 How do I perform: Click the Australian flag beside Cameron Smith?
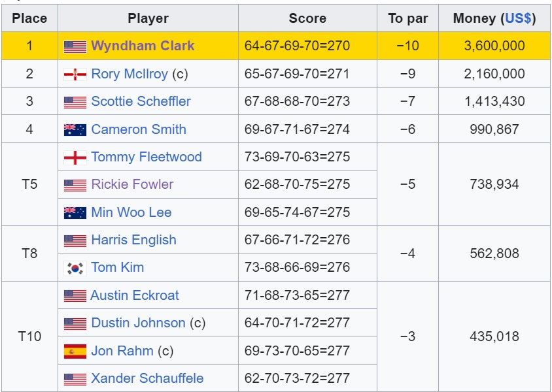pos(75,129)
